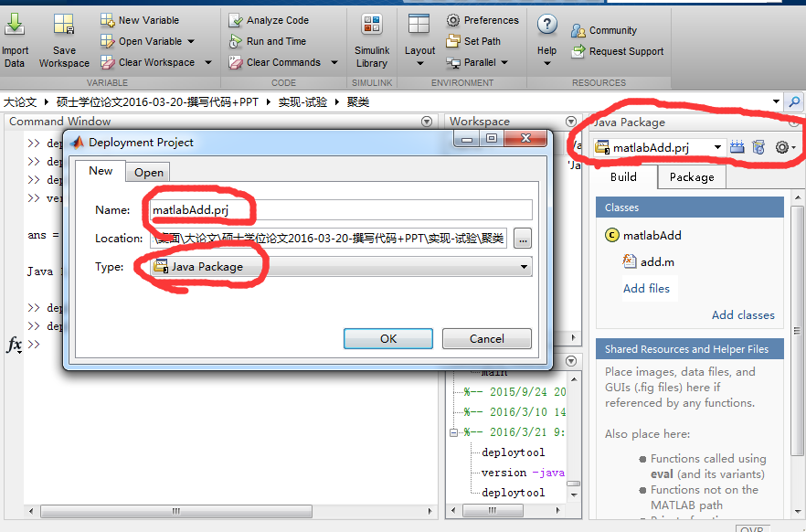
Task: Open the address bar path dropdown arrow
Action: coord(776,101)
